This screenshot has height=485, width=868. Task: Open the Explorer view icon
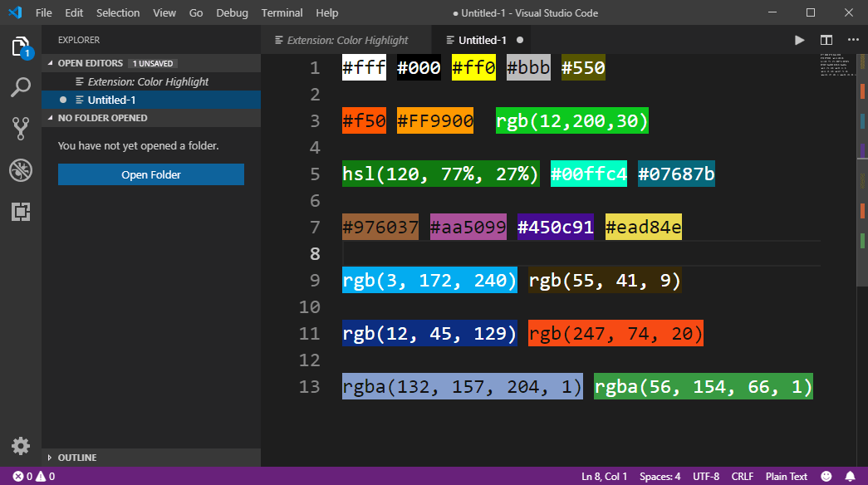[21, 48]
